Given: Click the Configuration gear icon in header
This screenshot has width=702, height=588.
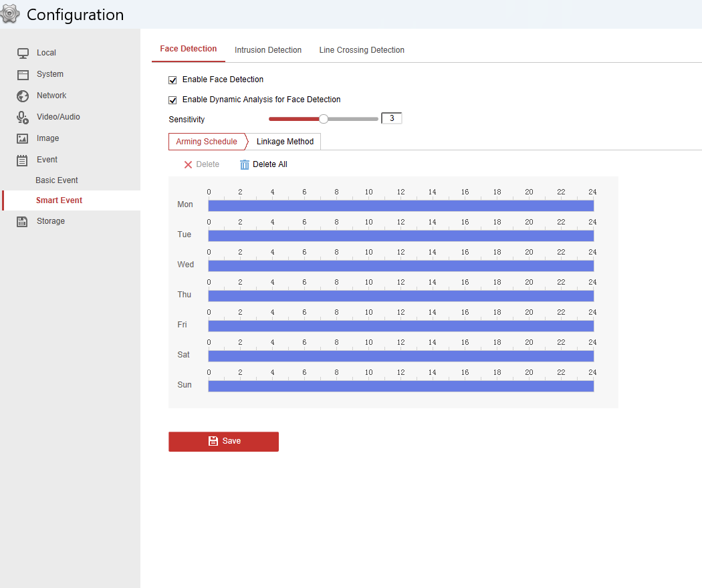Looking at the screenshot, I should click(10, 14).
